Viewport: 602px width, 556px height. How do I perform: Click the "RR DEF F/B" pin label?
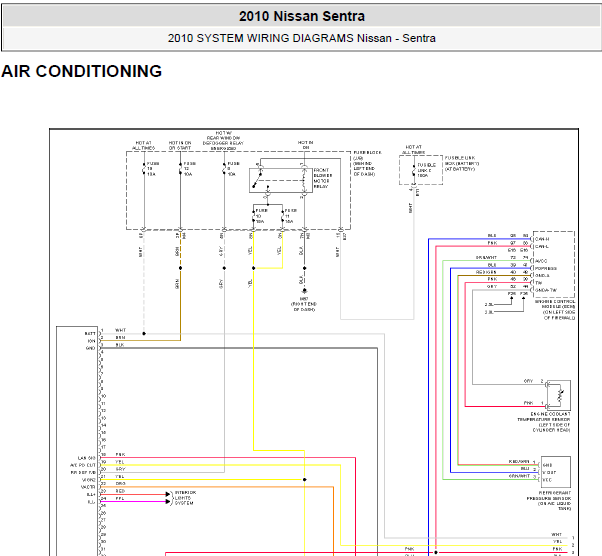pos(83,473)
